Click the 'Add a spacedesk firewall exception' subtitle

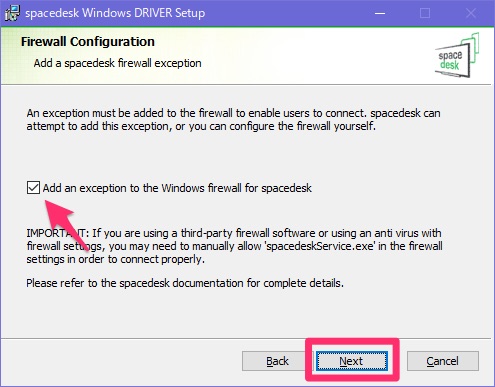tap(117, 63)
